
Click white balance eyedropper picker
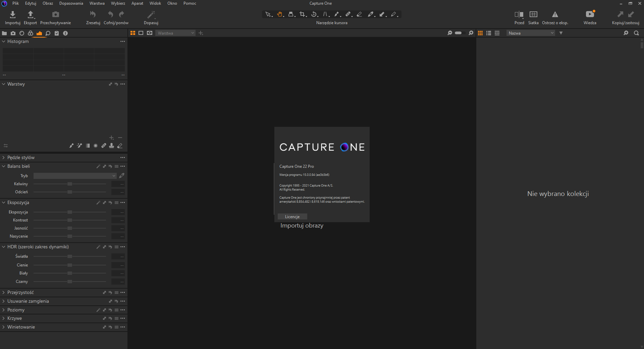point(122,176)
